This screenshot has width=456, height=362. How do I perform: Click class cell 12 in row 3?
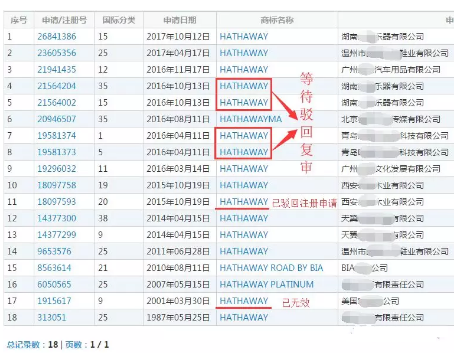point(103,69)
